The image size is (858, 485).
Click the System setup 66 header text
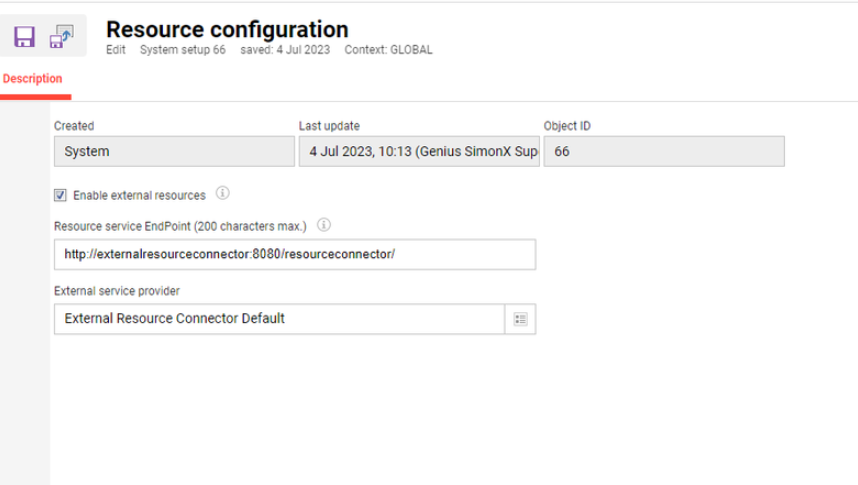click(x=183, y=50)
